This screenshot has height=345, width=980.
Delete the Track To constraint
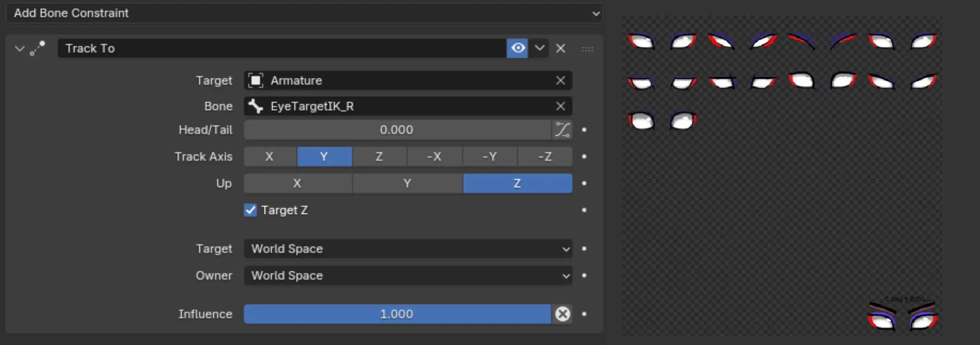(x=560, y=48)
